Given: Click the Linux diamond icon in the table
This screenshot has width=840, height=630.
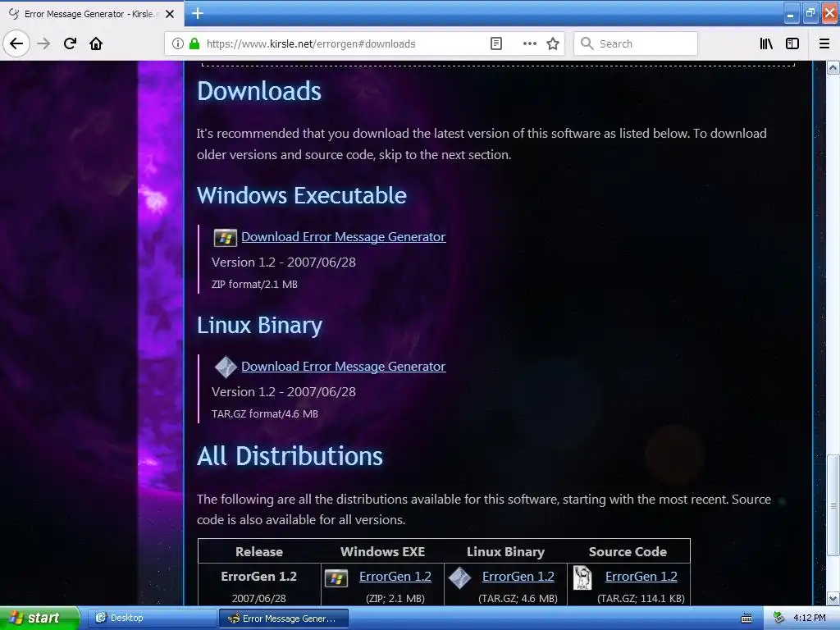Looking at the screenshot, I should (459, 578).
